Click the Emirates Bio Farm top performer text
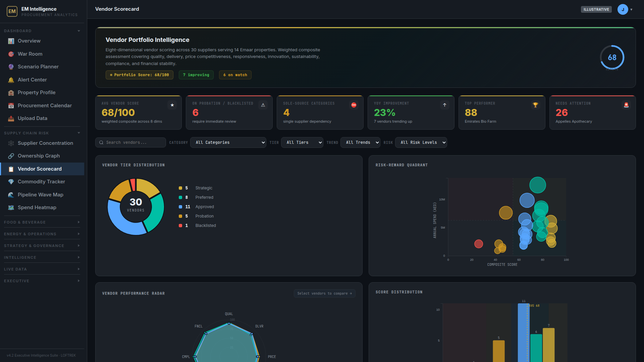 480,121
